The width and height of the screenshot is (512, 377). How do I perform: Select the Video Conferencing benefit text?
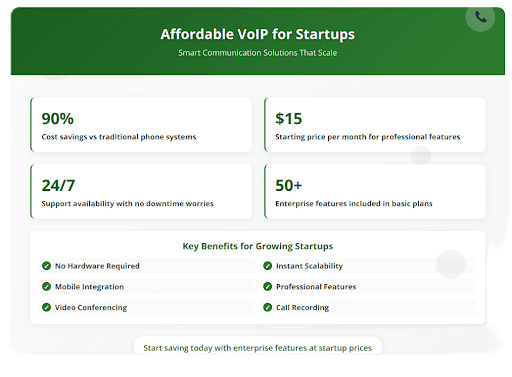coord(91,307)
